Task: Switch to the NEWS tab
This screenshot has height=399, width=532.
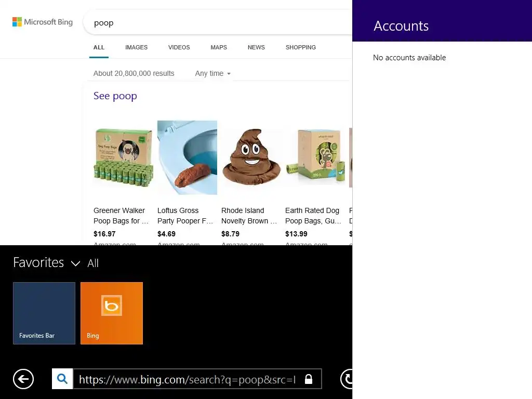Action: point(256,47)
